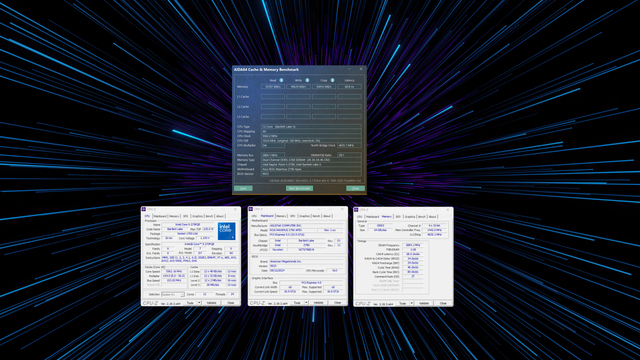This screenshot has width=640, height=360.
Task: Click Close button in CPU-Z Memory window
Action: coord(443,303)
